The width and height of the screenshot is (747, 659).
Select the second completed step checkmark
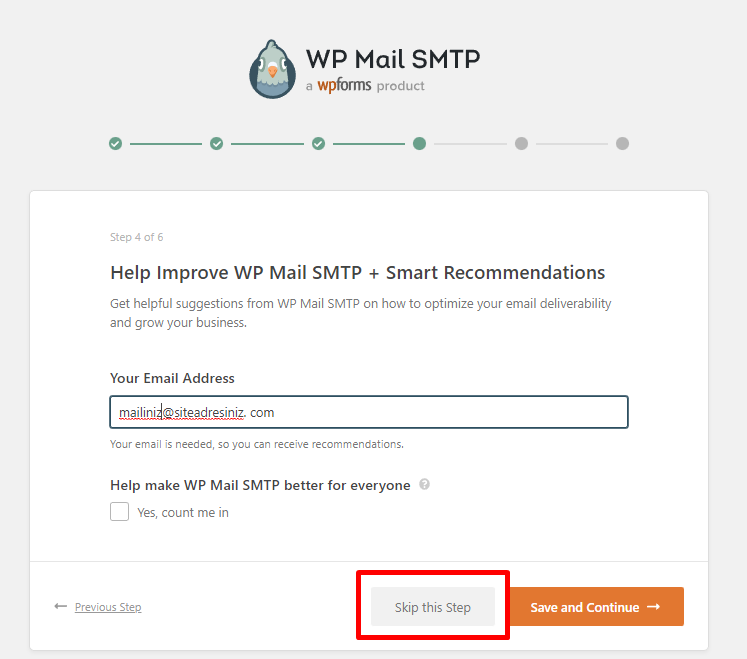[217, 144]
